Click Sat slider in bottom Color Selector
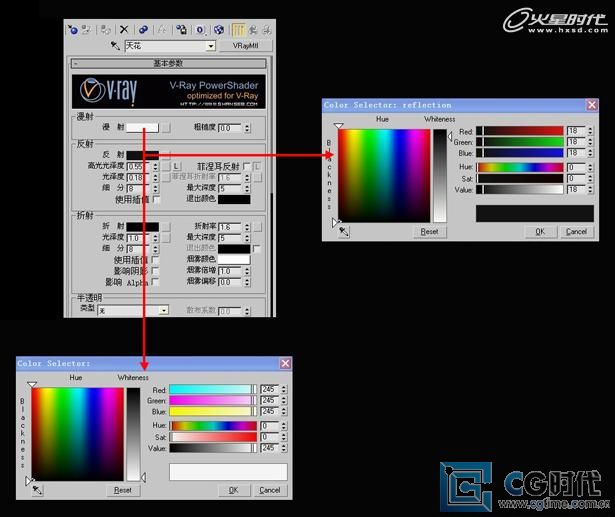This screenshot has height=517, width=615. [x=213, y=437]
